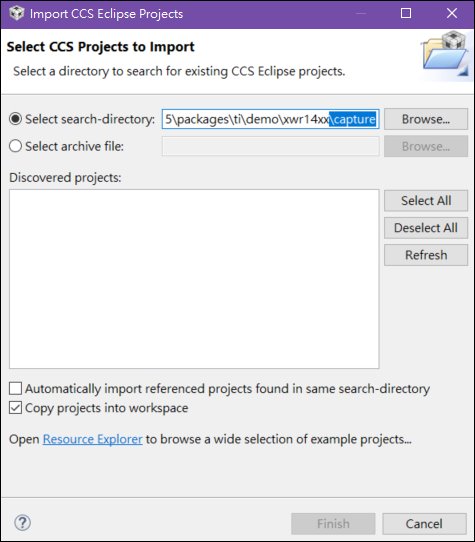Open the Resource Explorer link
475x542 pixels.
93,439
